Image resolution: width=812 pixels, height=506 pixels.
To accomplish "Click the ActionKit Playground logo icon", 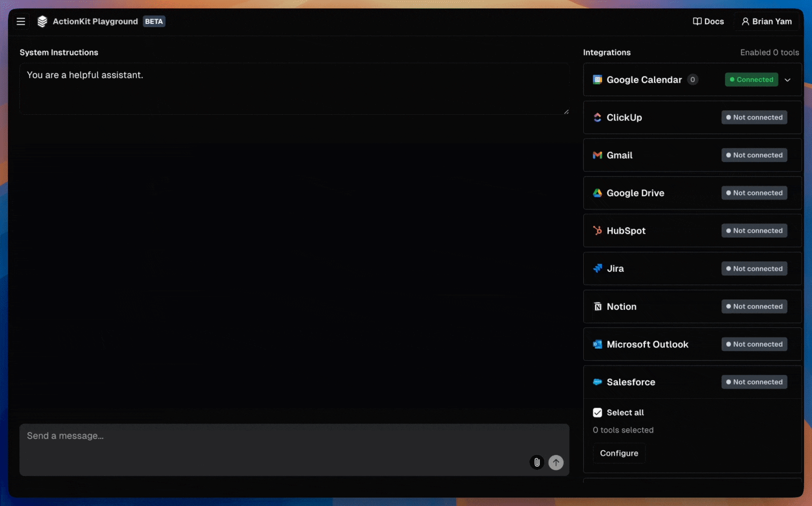I will pyautogui.click(x=42, y=22).
